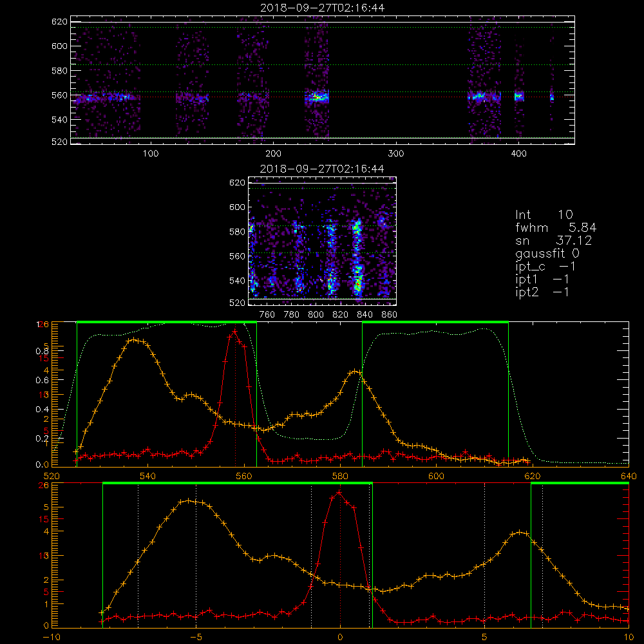Click the green bar above the 584-615 window
Viewport: 644px width, 644px height.
pyautogui.click(x=435, y=323)
